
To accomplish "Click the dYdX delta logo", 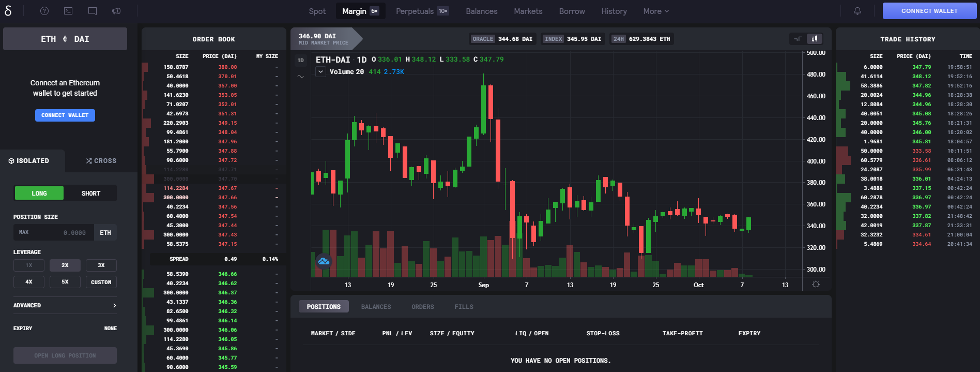I will tap(8, 10).
